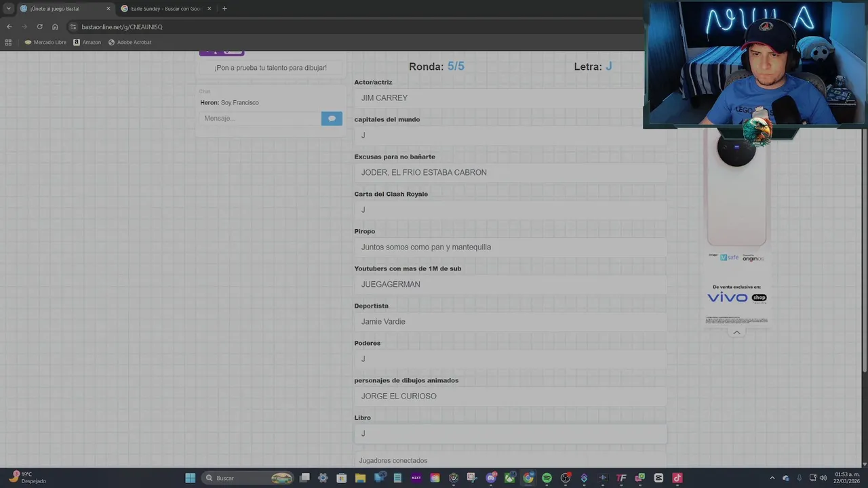Image resolution: width=868 pixels, height=488 pixels.
Task: Open Discord from the taskbar
Action: [491, 478]
